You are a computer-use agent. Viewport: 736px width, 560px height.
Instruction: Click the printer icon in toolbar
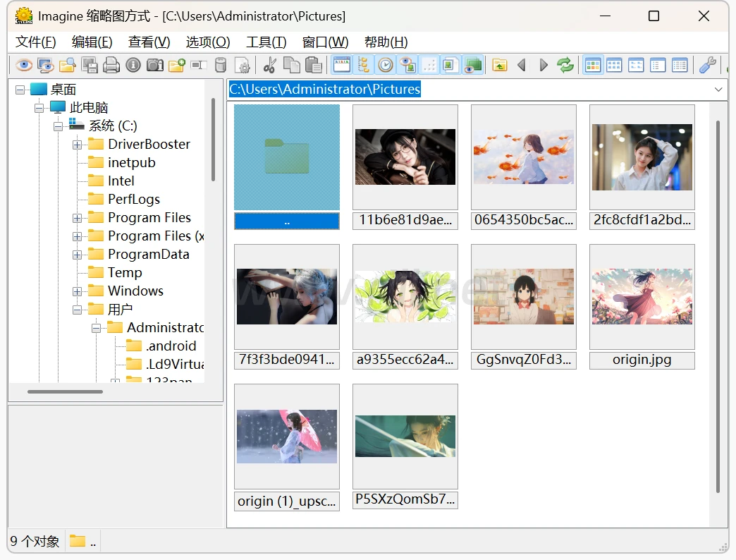tap(111, 66)
